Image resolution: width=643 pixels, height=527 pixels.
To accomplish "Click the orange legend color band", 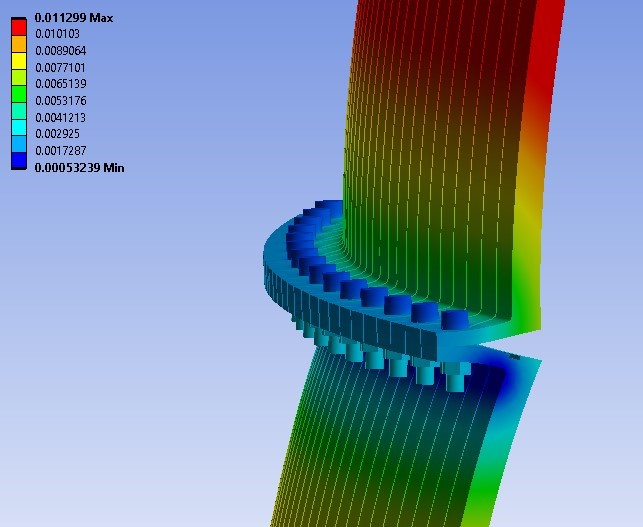I will point(19,43).
